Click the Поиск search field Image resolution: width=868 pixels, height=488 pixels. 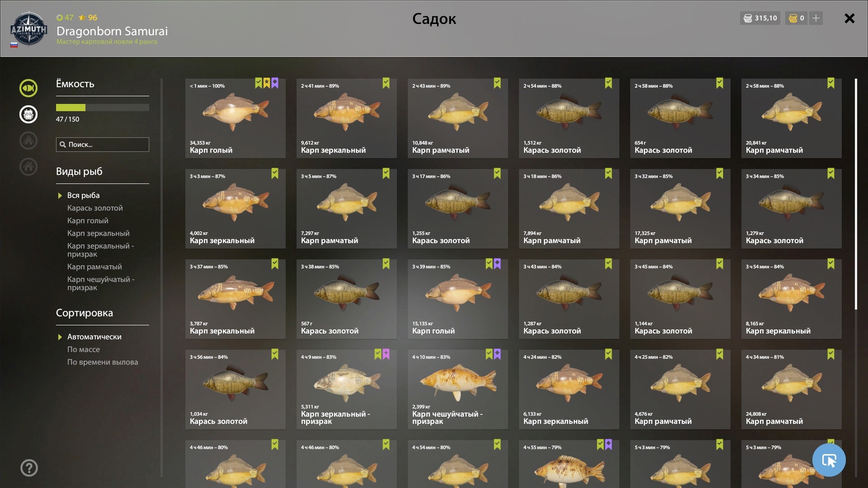pyautogui.click(x=103, y=145)
